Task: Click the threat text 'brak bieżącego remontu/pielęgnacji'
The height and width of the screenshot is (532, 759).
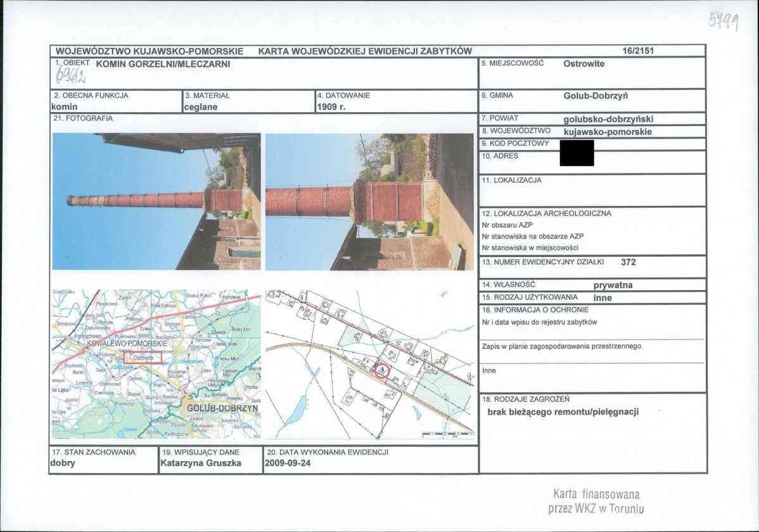Action: pyautogui.click(x=563, y=412)
